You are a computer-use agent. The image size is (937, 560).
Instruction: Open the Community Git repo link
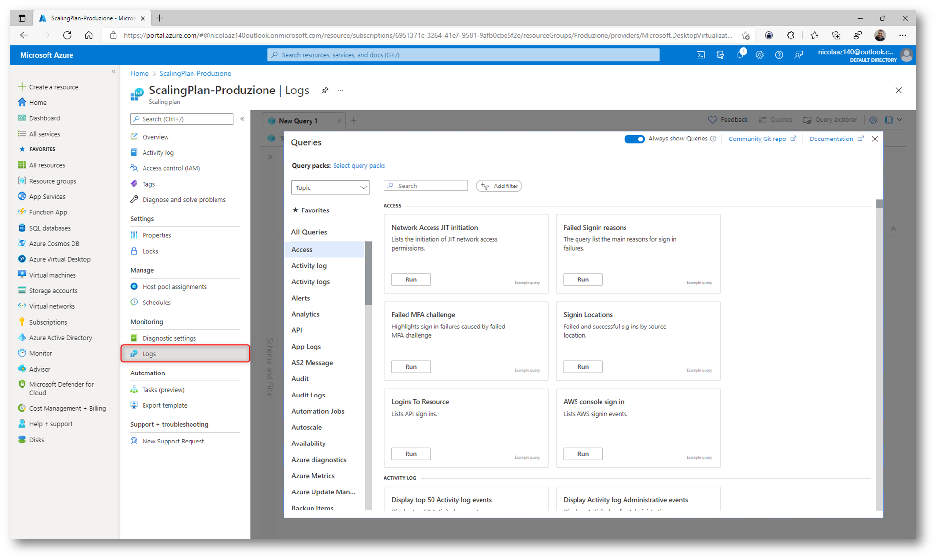[x=762, y=139]
